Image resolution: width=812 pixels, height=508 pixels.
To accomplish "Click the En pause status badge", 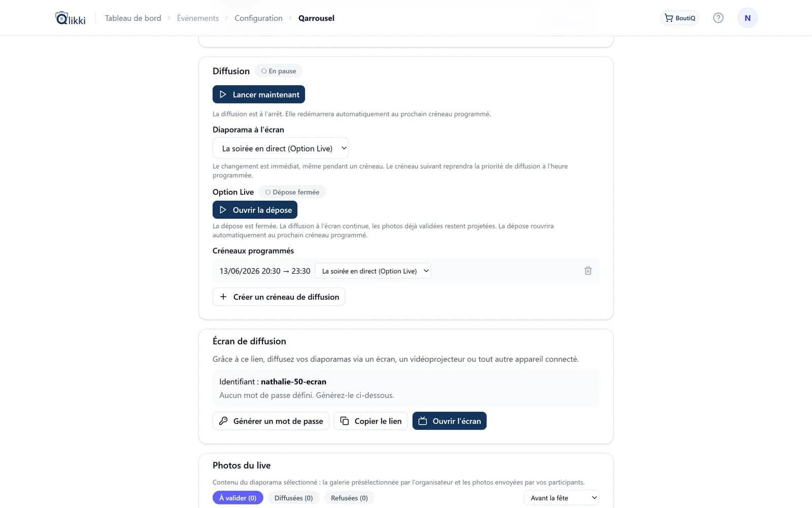I will point(279,71).
